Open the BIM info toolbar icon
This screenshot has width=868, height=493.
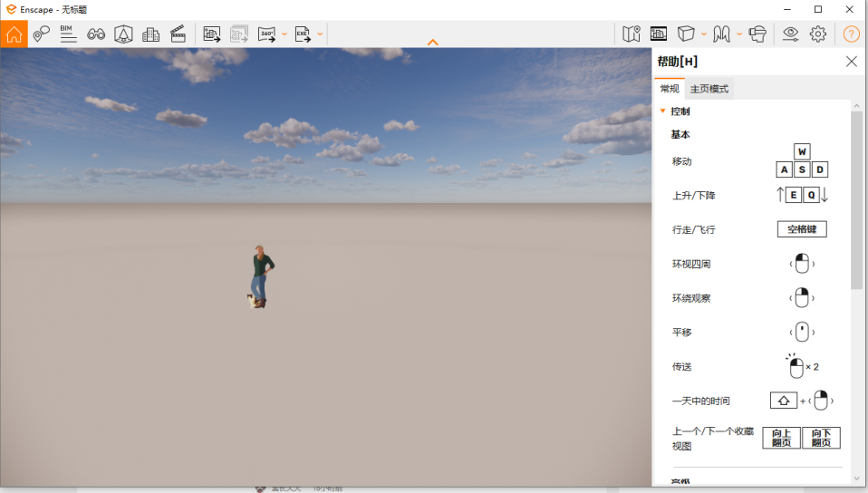[x=68, y=34]
